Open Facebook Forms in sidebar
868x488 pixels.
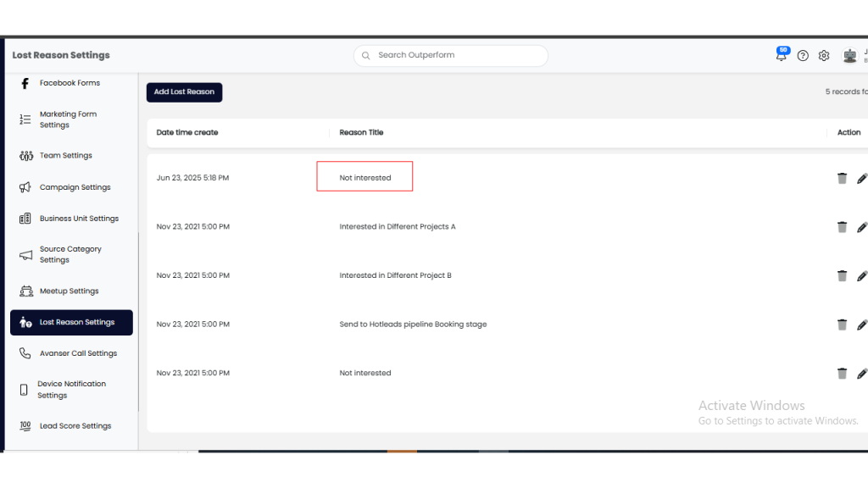(70, 83)
